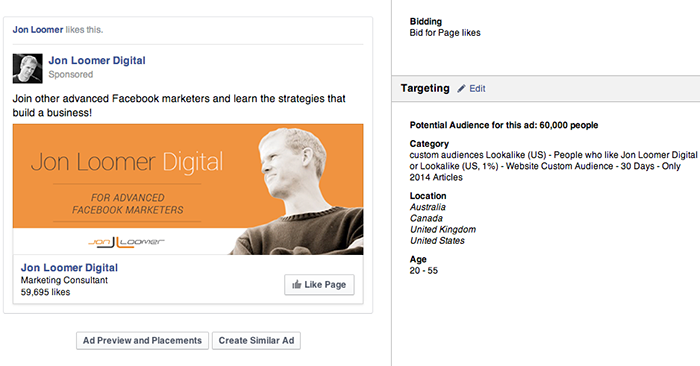Click the Targeting section header title

[425, 88]
